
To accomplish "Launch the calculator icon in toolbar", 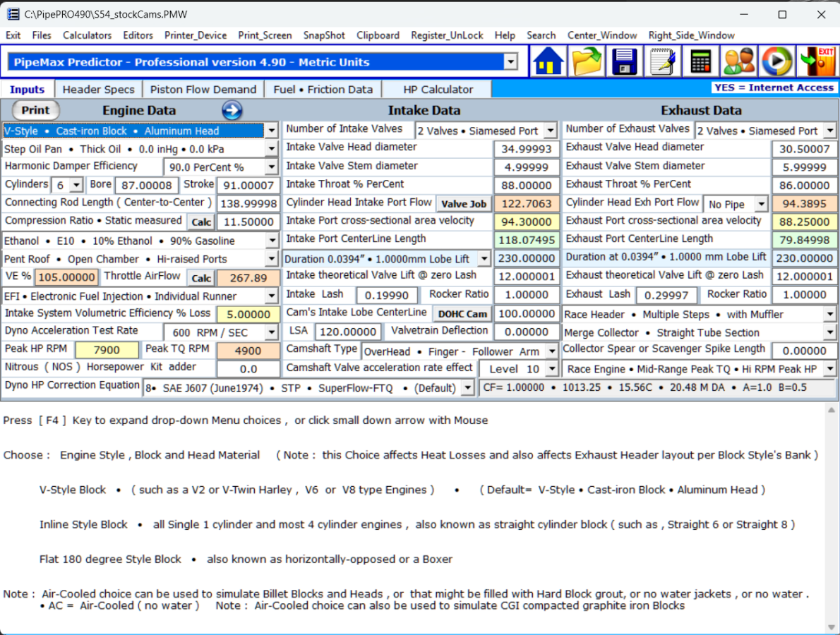I will (x=700, y=62).
